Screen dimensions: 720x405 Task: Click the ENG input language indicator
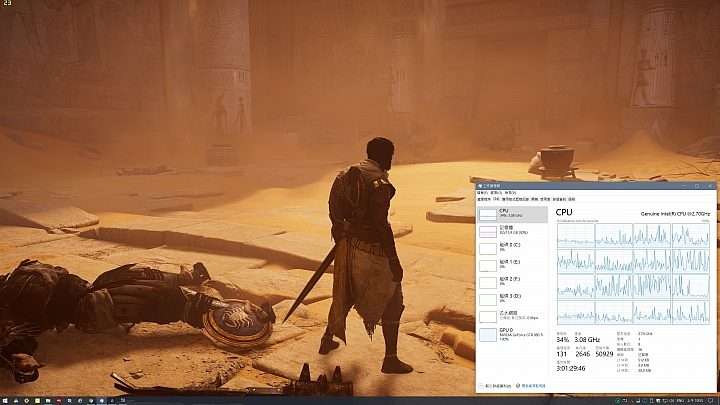(x=681, y=401)
